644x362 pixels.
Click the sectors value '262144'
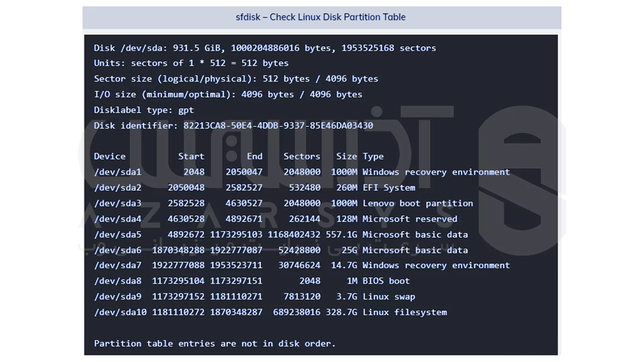coord(305,219)
